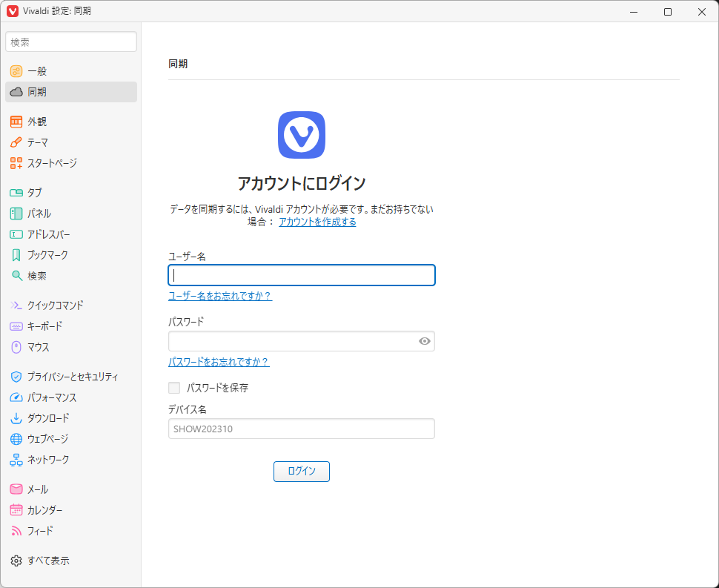Screen dimensions: 719x588
Task: Toggle password visibility eye icon
Action: [425, 341]
